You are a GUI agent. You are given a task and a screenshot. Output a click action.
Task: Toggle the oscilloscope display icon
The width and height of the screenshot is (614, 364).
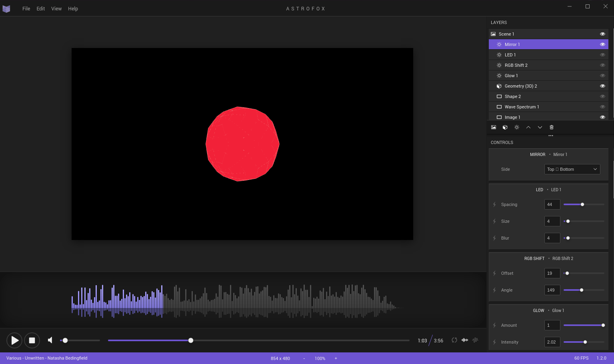tap(475, 340)
